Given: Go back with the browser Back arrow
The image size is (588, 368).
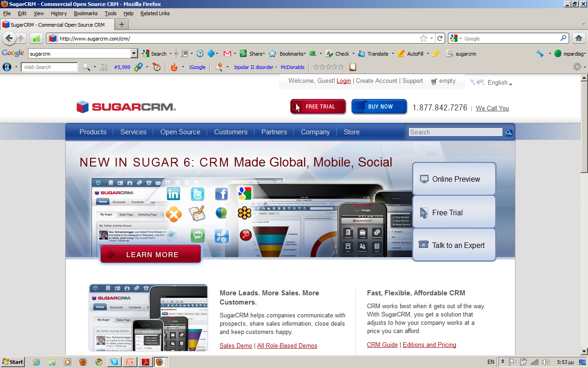Looking at the screenshot, I should 8,38.
